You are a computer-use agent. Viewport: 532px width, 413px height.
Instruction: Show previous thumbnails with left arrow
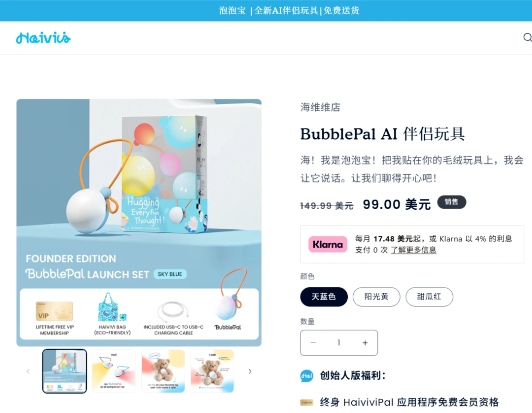[28, 371]
